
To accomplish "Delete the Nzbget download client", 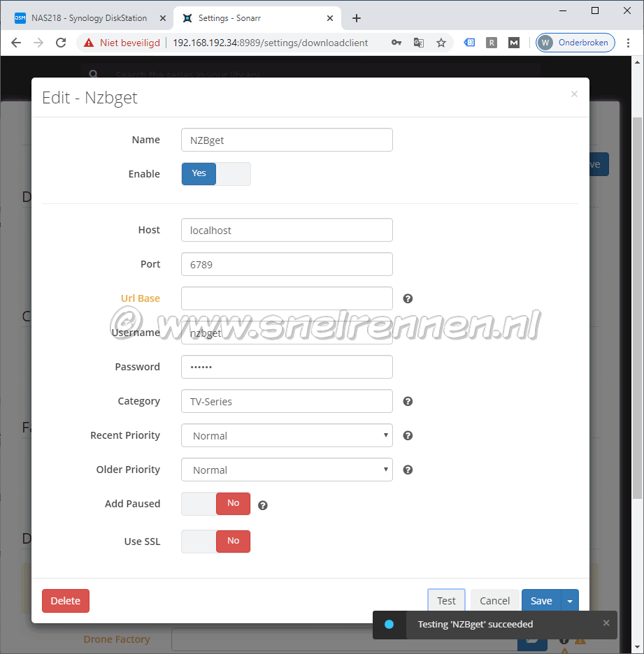I will coord(66,601).
